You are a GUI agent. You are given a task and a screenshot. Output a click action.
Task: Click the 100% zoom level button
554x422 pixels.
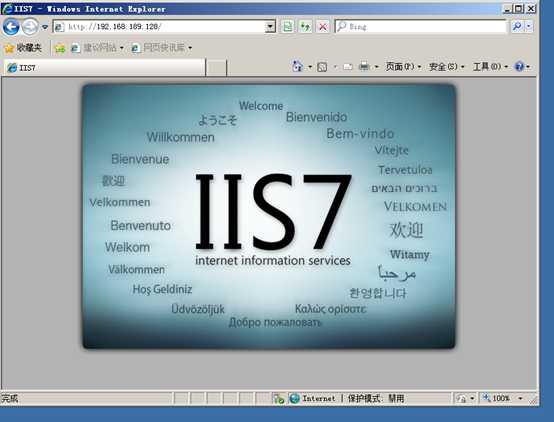tap(497, 398)
